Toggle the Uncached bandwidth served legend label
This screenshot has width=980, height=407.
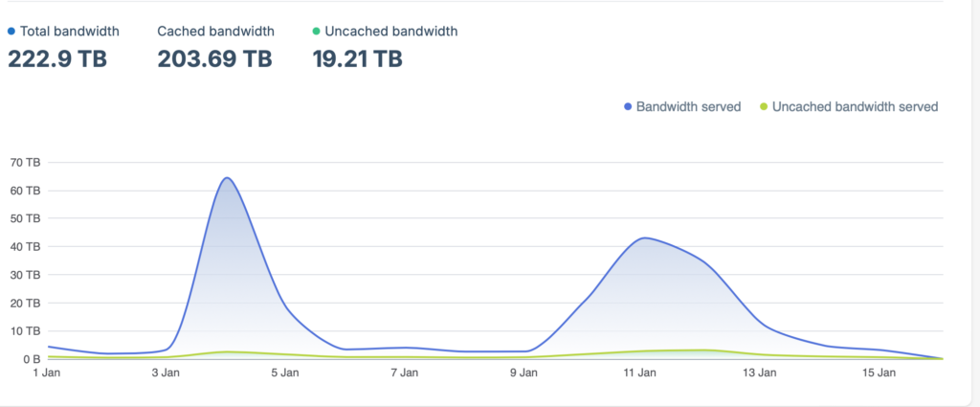(855, 106)
